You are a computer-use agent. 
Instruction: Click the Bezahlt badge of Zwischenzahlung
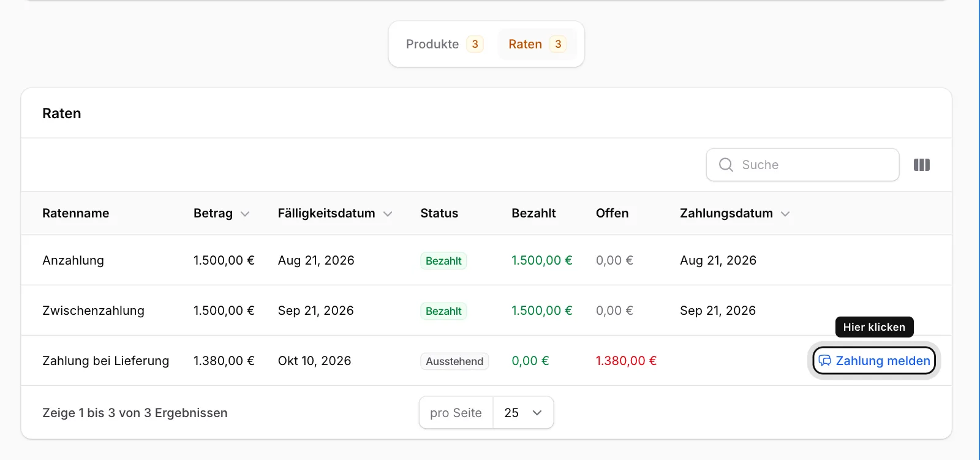tap(443, 311)
